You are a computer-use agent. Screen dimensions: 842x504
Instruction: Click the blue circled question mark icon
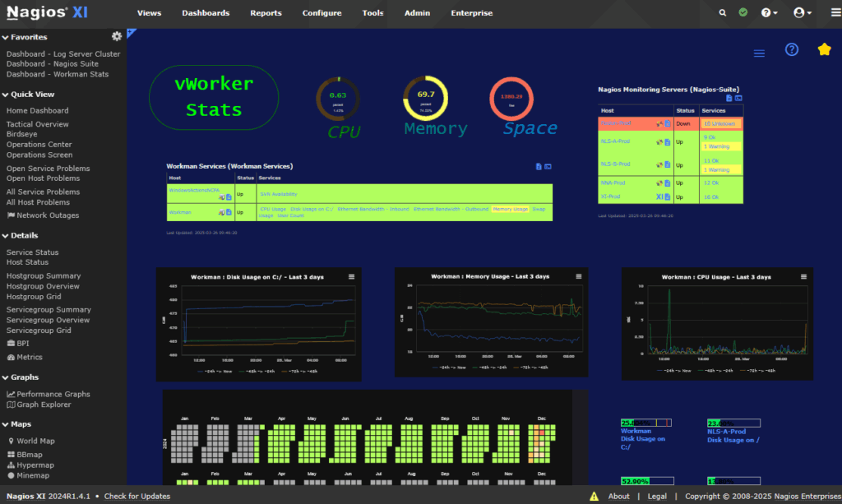pos(792,50)
